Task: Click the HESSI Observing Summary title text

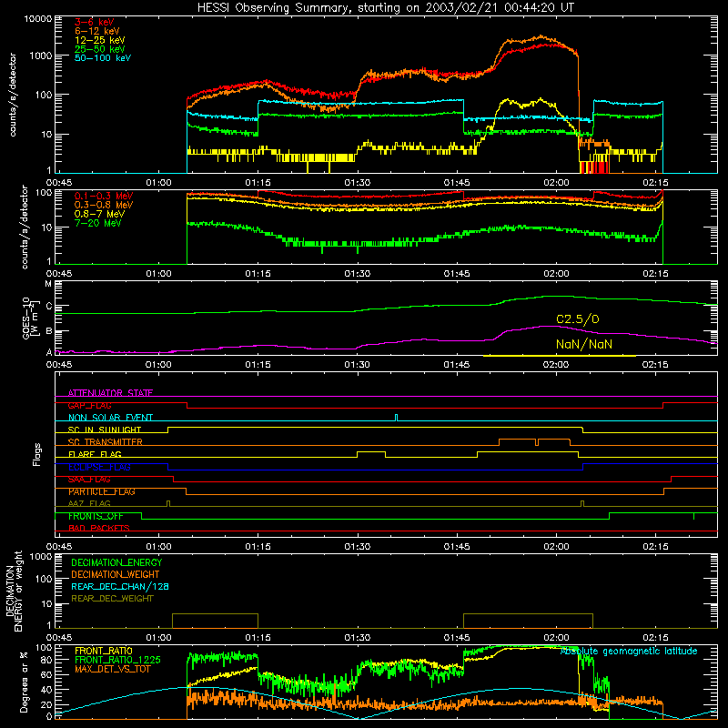Action: [x=386, y=8]
